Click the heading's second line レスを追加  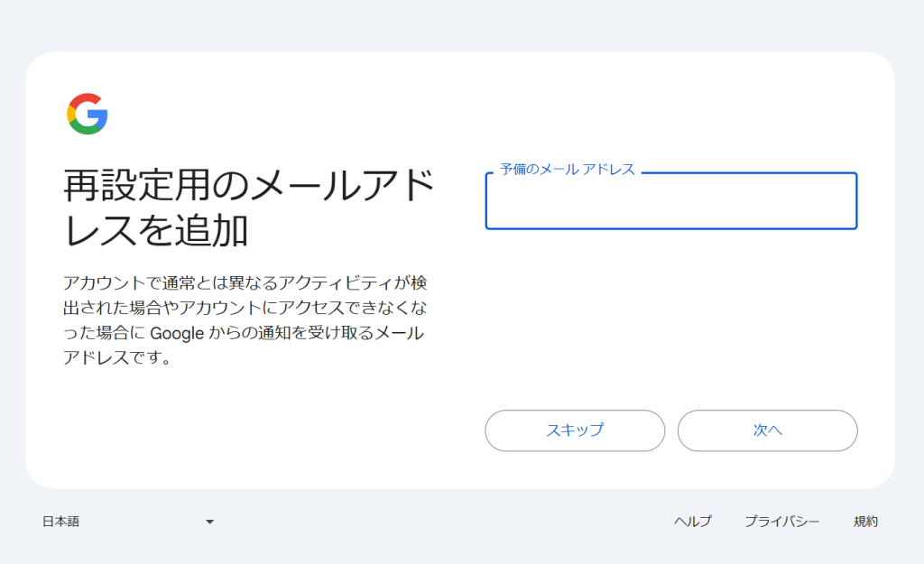click(x=155, y=232)
